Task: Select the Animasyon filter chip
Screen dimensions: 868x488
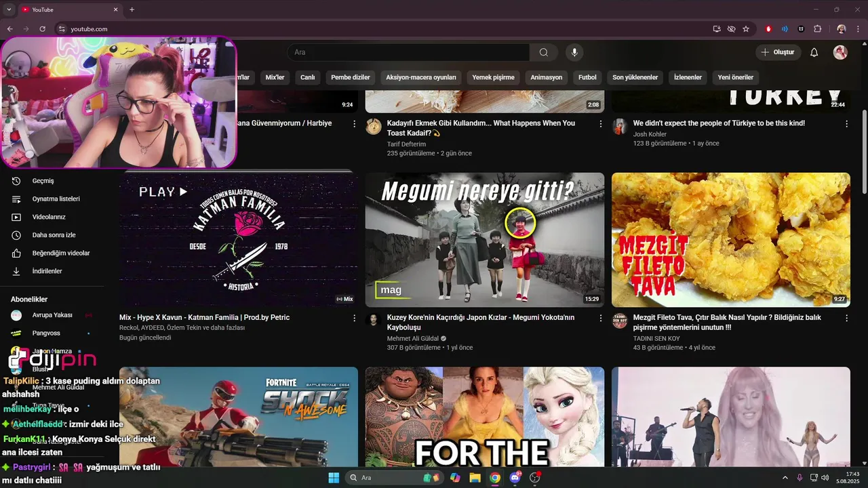Action: coord(547,77)
